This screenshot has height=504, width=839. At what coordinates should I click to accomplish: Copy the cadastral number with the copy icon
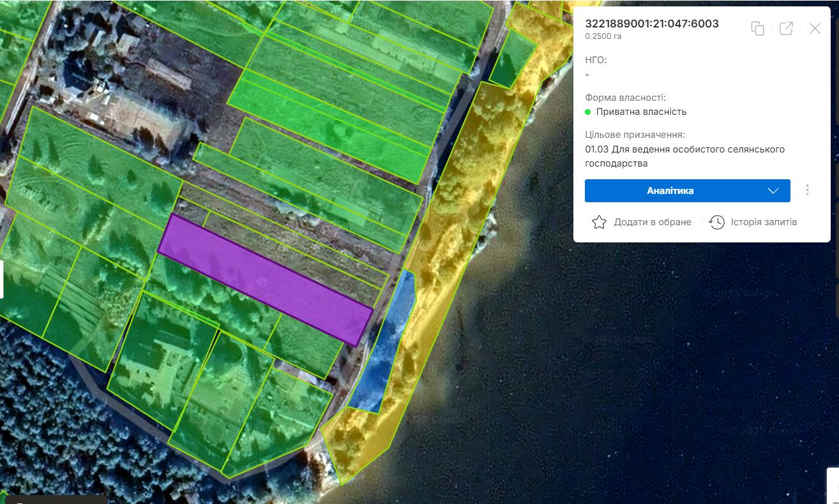coord(757,29)
